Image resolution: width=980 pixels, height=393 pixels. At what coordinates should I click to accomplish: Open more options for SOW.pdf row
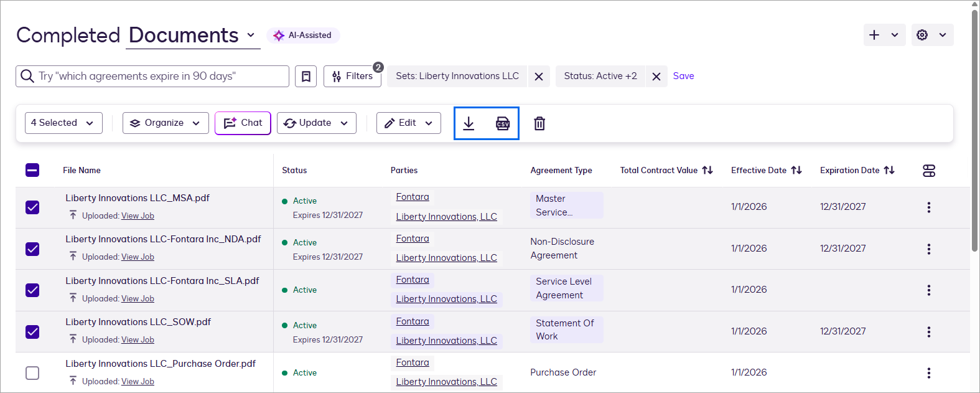point(929,332)
